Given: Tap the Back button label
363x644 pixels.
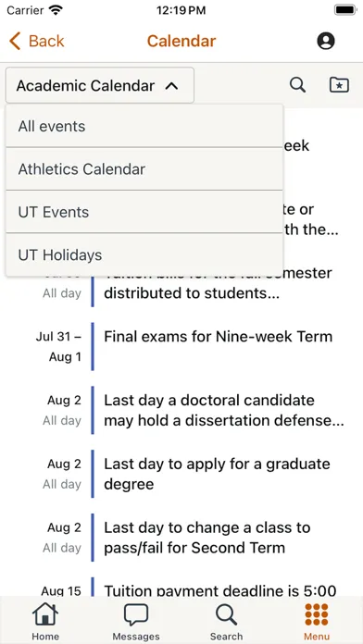Looking at the screenshot, I should (x=46, y=41).
